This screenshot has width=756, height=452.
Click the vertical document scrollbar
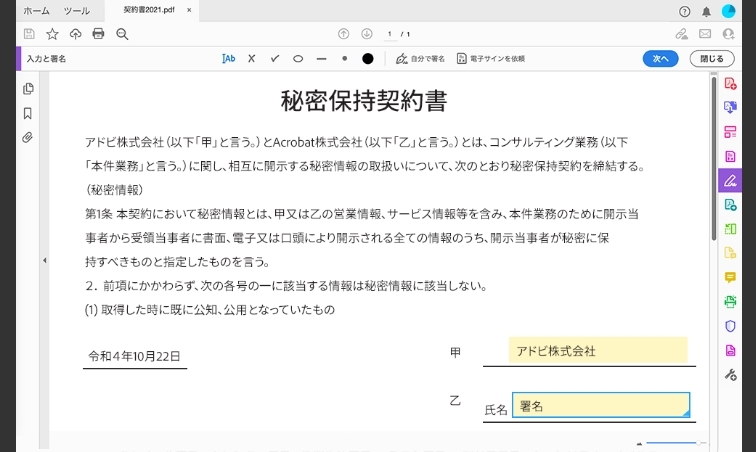714,158
